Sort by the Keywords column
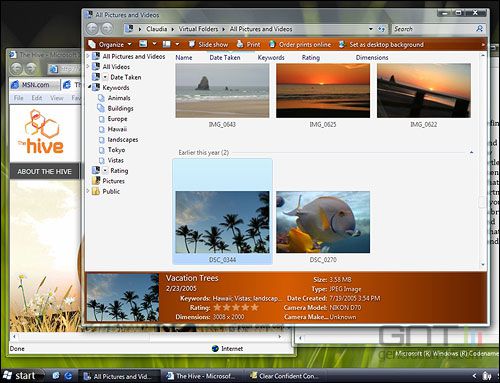The image size is (500, 383). pos(271,57)
